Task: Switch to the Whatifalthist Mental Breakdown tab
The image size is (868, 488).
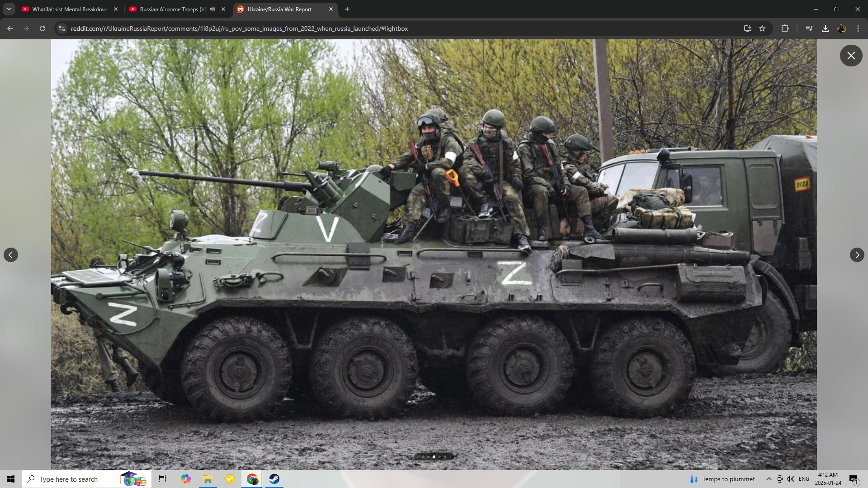Action: click(70, 9)
